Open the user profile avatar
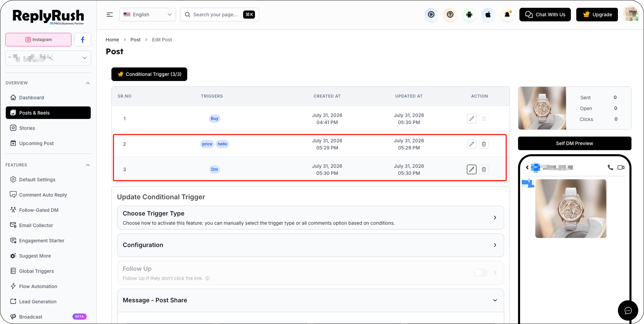 (x=630, y=14)
